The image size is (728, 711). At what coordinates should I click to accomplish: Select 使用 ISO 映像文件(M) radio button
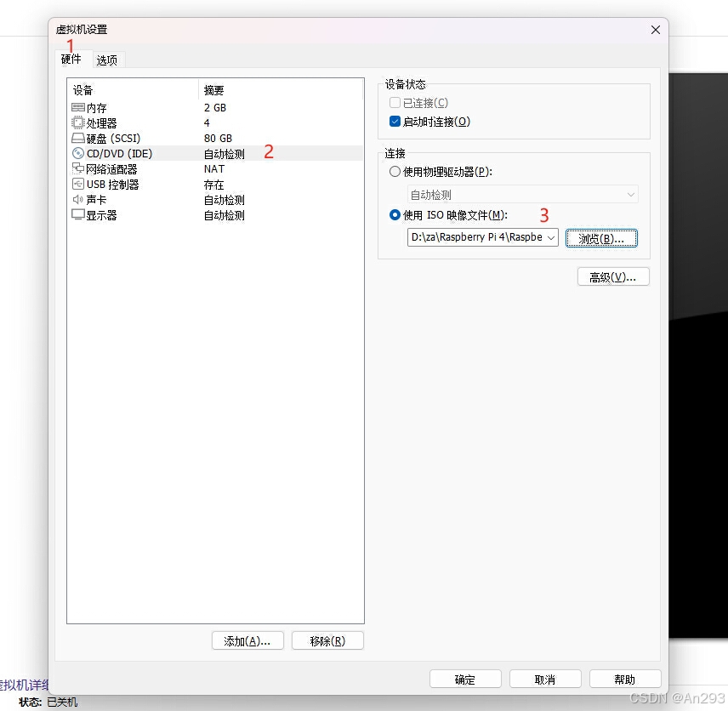pyautogui.click(x=395, y=215)
